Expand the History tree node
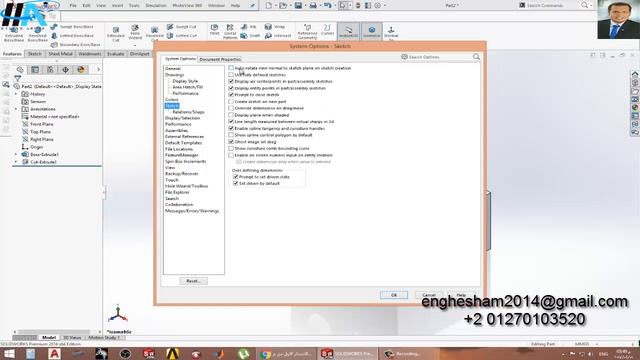 (x=16, y=94)
